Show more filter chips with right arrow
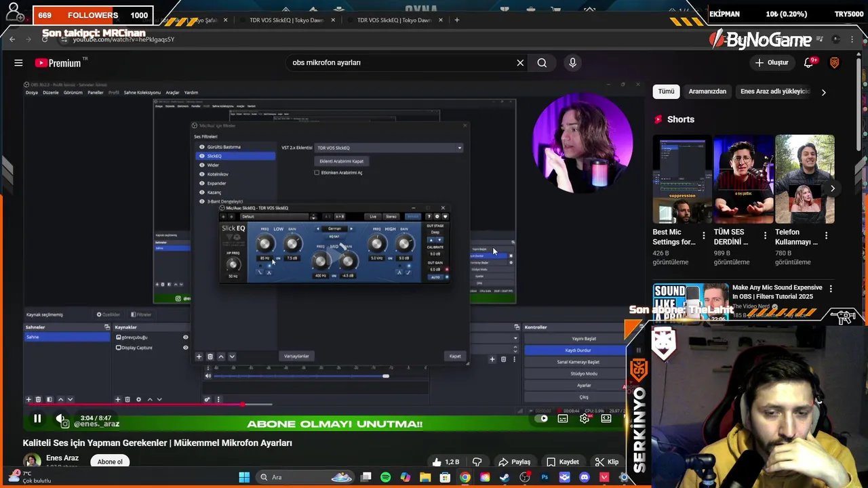 point(823,92)
